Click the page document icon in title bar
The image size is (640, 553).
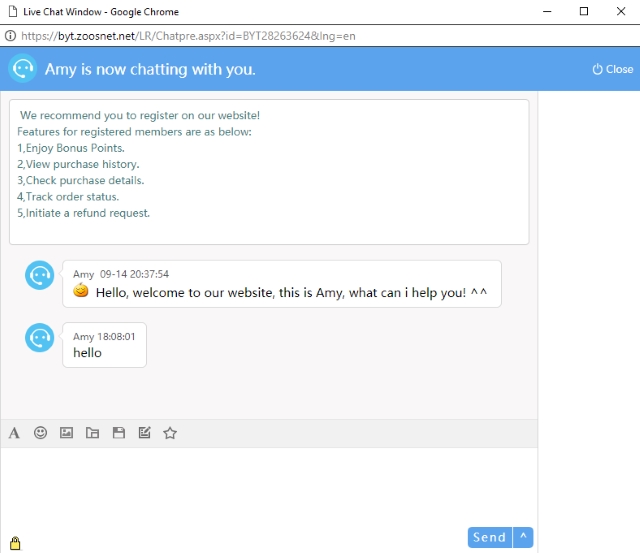13,11
